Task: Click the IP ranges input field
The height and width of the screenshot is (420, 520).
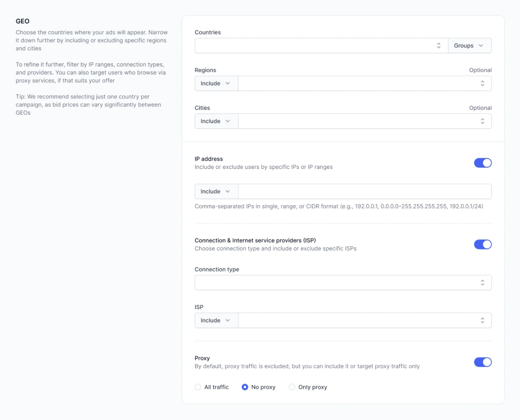Action: (x=365, y=191)
